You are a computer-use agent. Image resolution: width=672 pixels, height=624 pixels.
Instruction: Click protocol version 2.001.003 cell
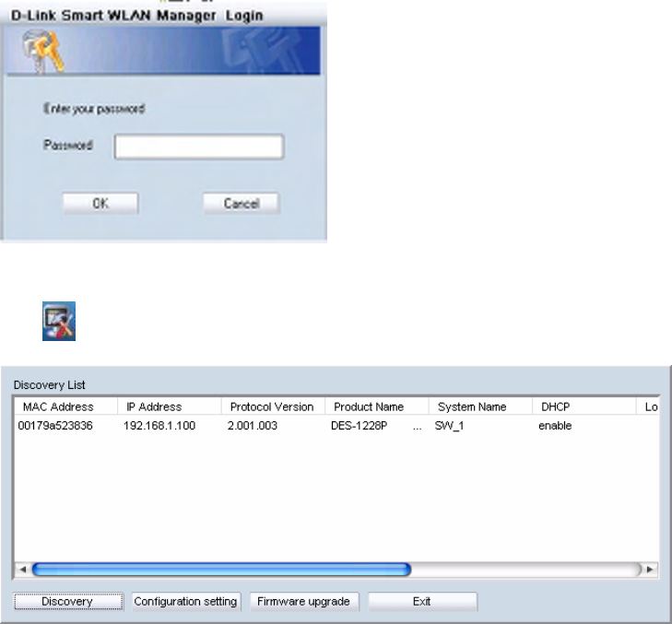coord(253,426)
